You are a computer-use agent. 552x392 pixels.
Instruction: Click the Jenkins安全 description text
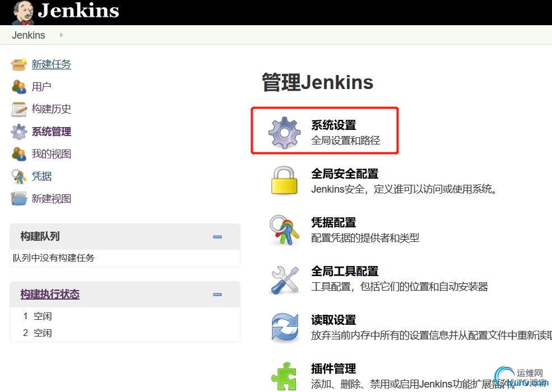point(405,189)
